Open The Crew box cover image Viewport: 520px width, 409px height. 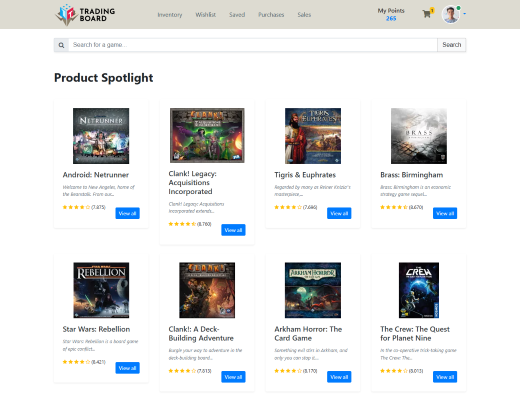tap(419, 290)
